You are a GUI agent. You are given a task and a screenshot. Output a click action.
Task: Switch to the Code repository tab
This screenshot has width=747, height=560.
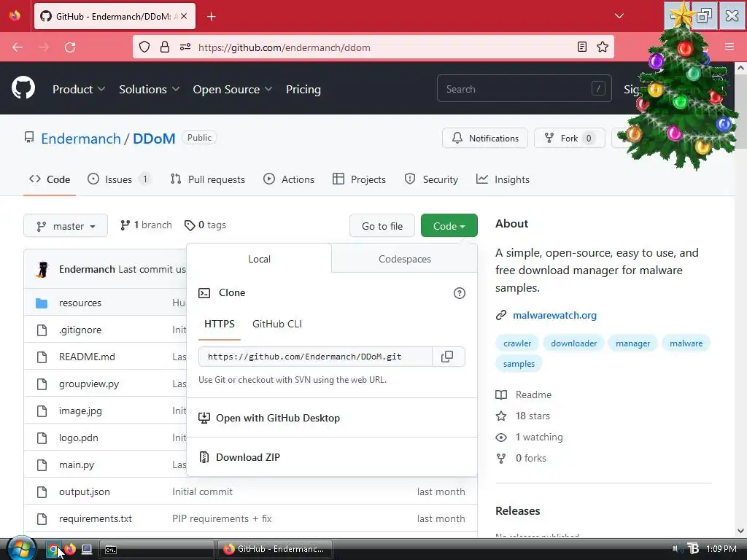(x=50, y=179)
